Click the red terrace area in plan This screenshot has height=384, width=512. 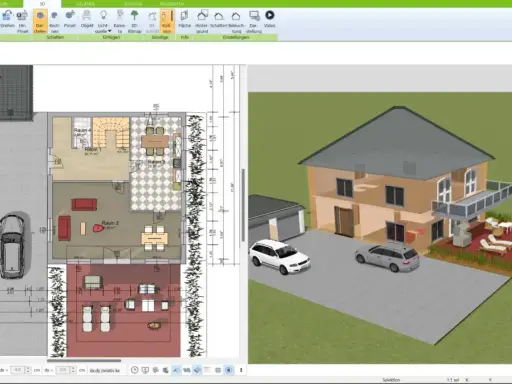tap(124, 310)
